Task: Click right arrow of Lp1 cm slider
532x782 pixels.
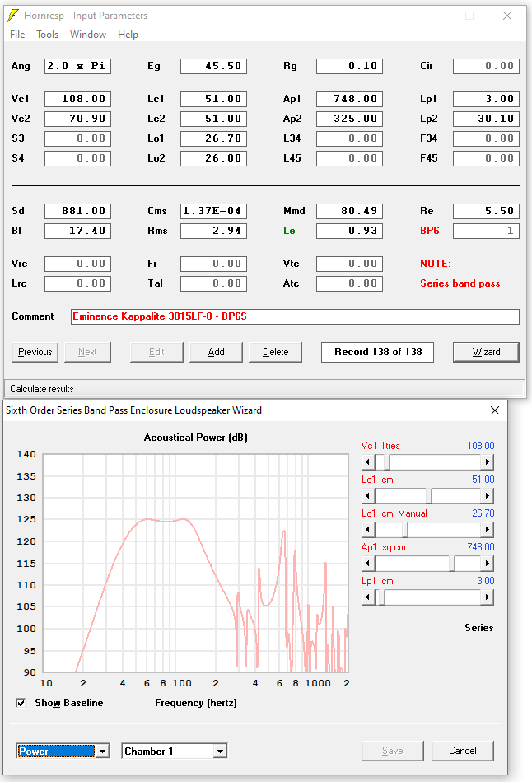Action: (x=488, y=597)
